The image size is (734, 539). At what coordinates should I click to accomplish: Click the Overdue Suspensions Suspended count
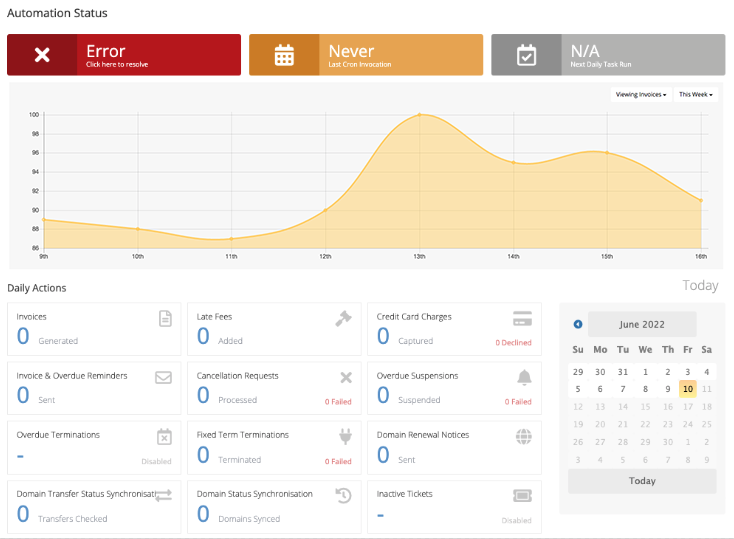(383, 395)
